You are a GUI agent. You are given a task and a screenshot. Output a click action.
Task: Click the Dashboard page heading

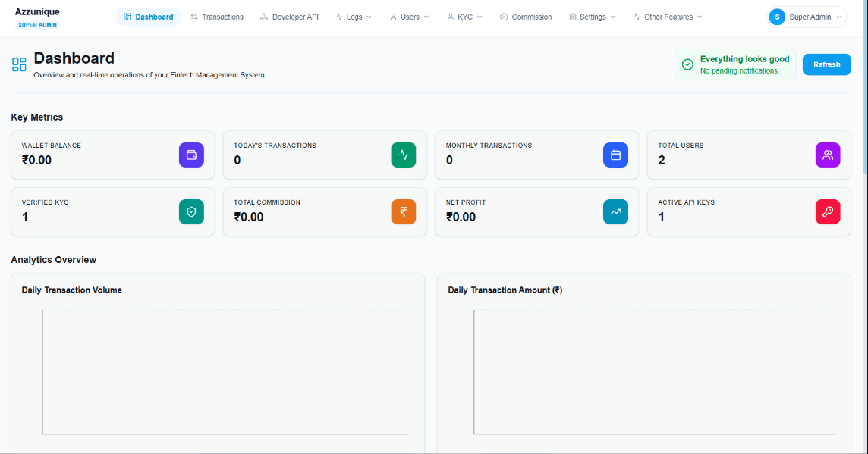click(74, 58)
